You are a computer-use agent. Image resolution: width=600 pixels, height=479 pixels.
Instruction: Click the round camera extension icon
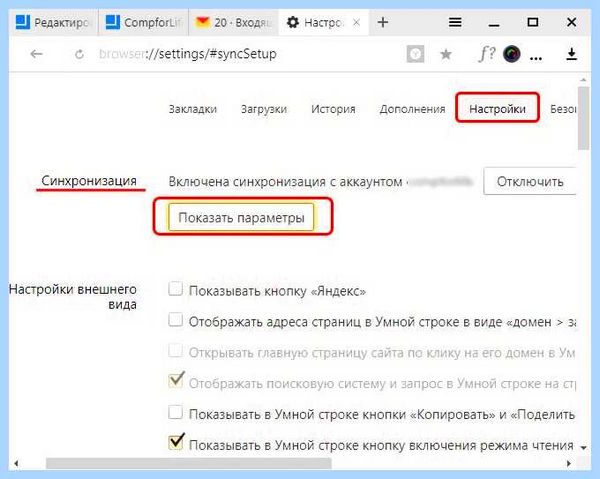tap(512, 54)
